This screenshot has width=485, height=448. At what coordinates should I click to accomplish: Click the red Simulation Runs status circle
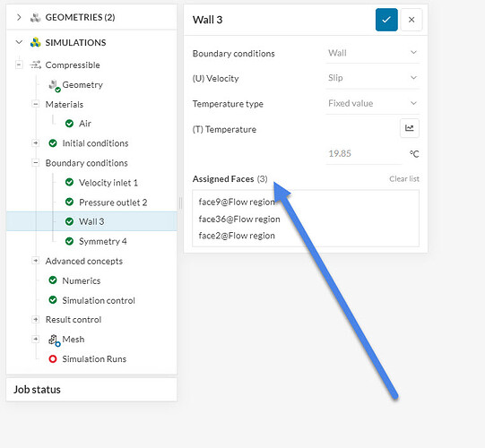pos(53,359)
